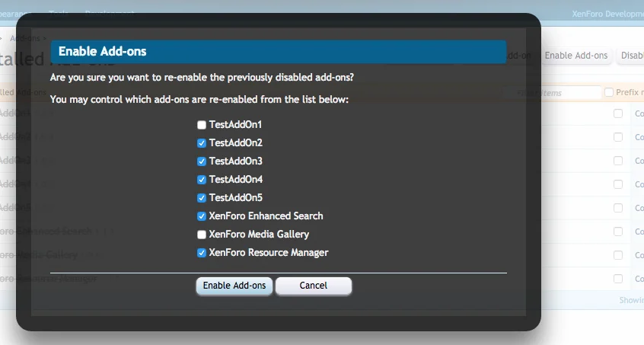The height and width of the screenshot is (345, 644).
Task: Click the Add-ons breadcrumb dropdown
Action: click(x=27, y=37)
